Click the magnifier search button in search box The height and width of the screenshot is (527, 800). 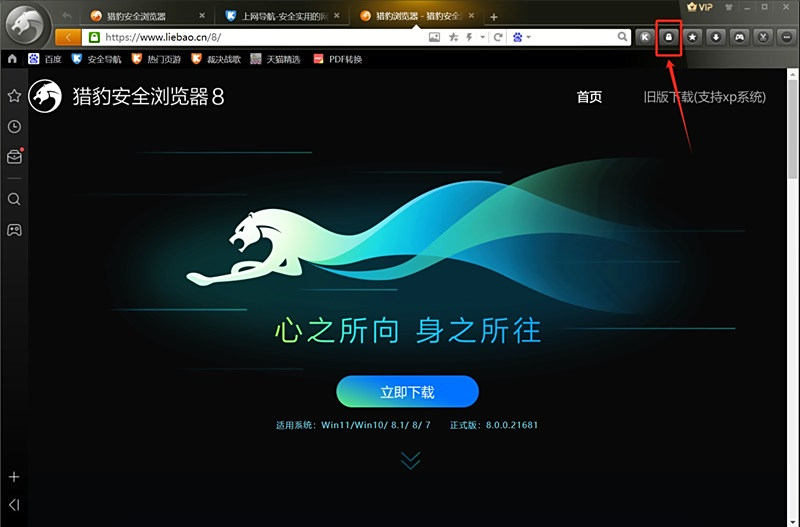(x=622, y=37)
